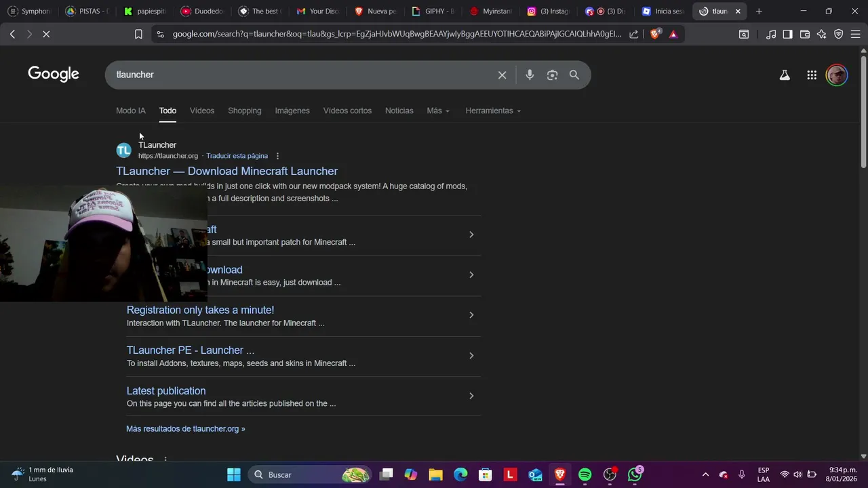Image resolution: width=868 pixels, height=488 pixels.
Task: Click Más resultados de tlauncher.org link
Action: click(x=185, y=429)
